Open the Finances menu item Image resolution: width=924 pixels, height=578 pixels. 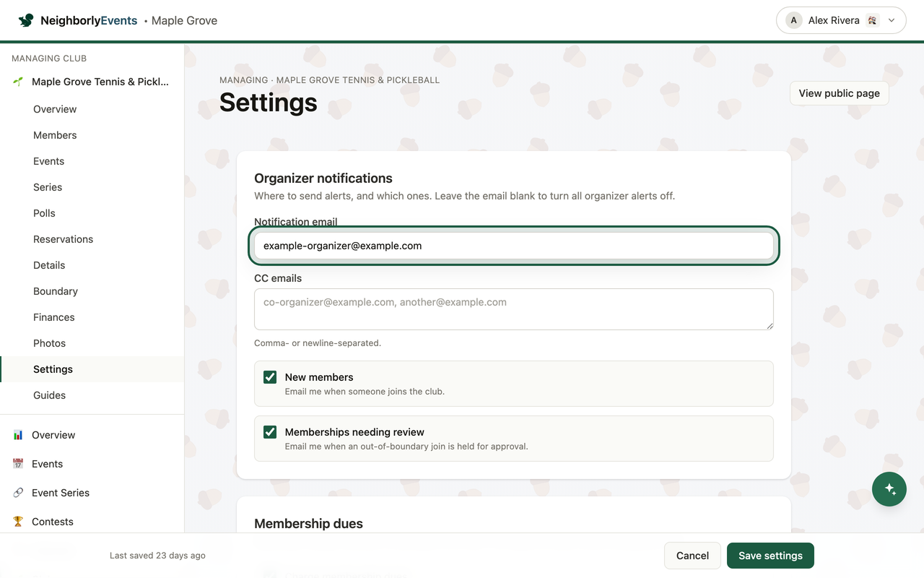click(54, 317)
